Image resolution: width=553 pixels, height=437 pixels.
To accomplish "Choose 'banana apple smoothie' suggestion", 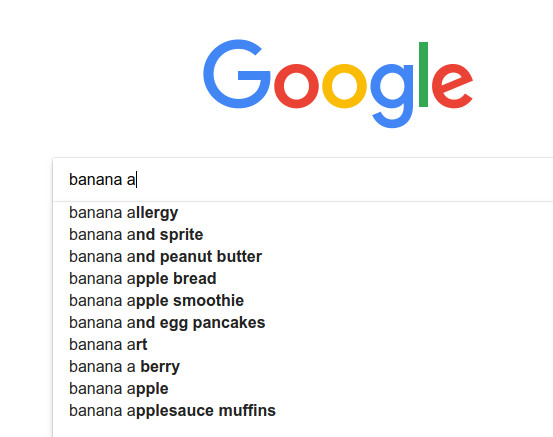I will pyautogui.click(x=303, y=301).
